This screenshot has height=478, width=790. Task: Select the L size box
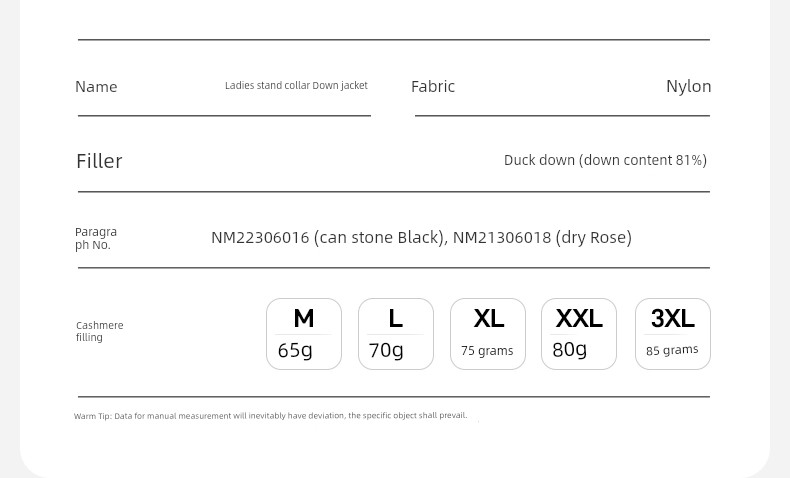tap(396, 334)
